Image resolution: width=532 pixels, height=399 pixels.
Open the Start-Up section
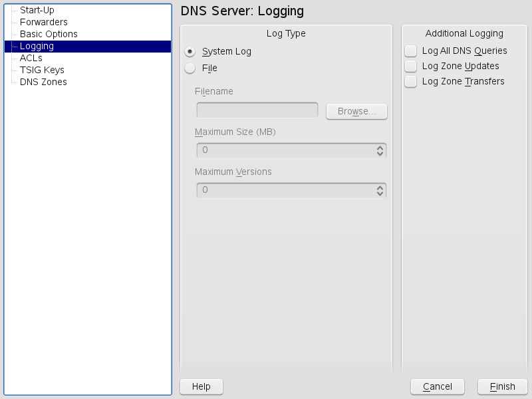point(37,11)
